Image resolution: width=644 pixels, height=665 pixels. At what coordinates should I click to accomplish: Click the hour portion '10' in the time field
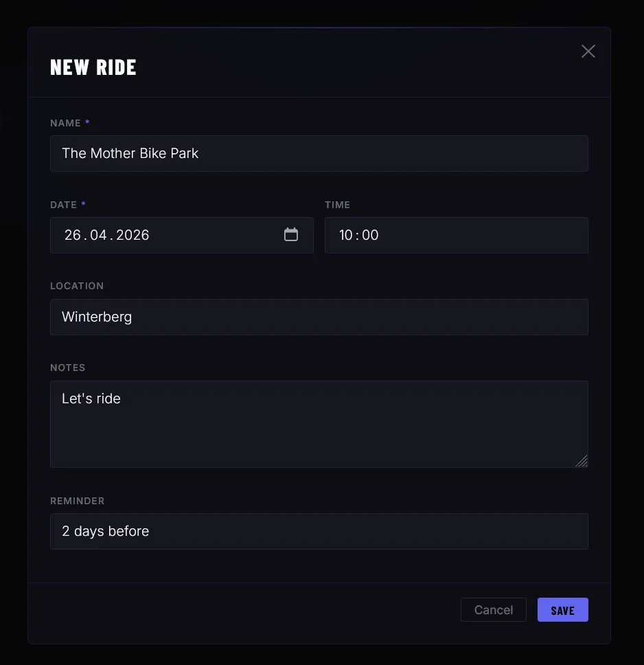pyautogui.click(x=345, y=235)
